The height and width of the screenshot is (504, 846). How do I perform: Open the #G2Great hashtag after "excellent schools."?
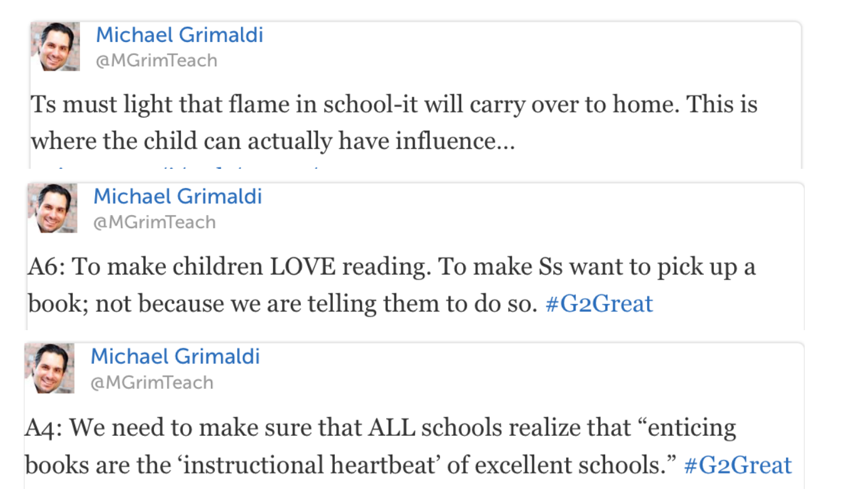coord(738,465)
